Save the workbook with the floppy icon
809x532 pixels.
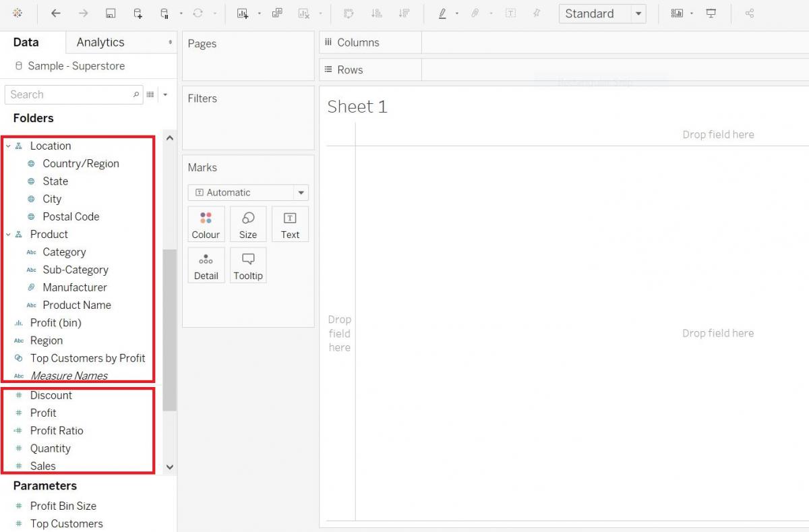(111, 13)
